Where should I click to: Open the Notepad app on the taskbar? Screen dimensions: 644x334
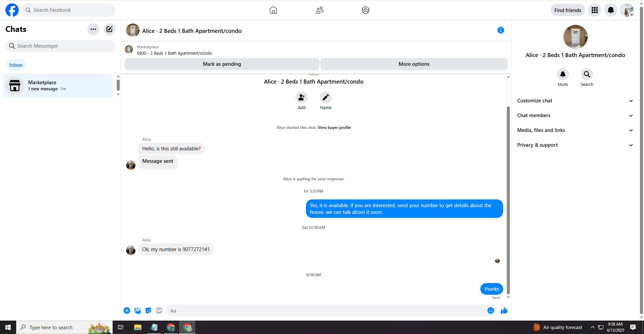pyautogui.click(x=154, y=327)
